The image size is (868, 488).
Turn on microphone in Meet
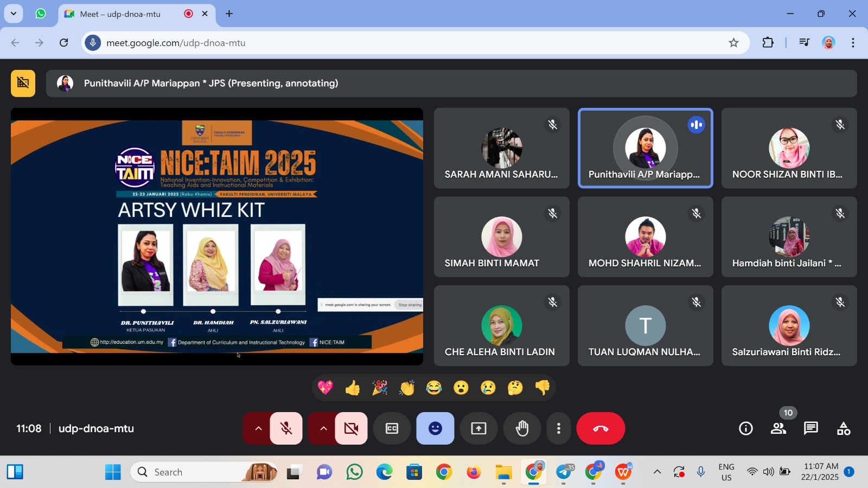[286, 428]
